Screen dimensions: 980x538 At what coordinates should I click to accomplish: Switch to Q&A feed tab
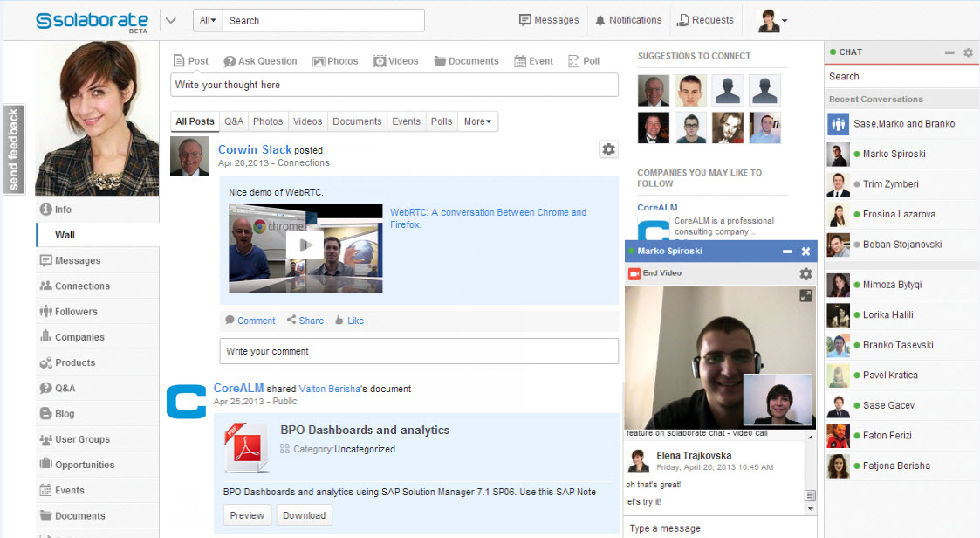coord(234,121)
